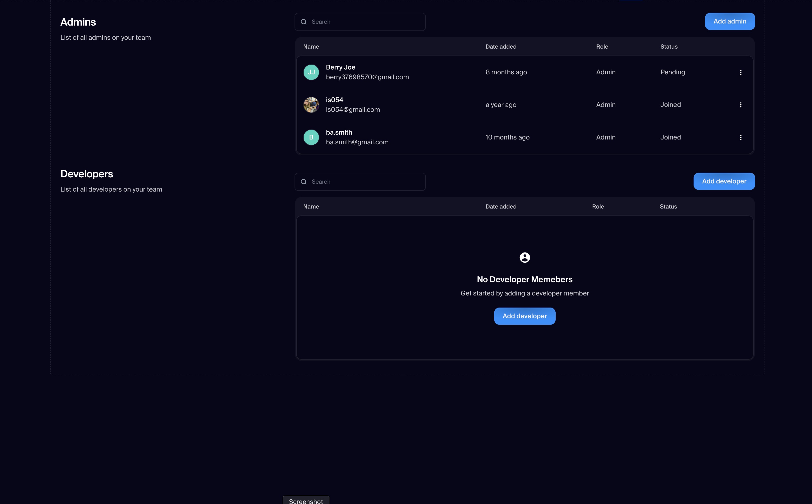Click Berry Joe's JJ avatar
812x504 pixels.
[x=311, y=72]
